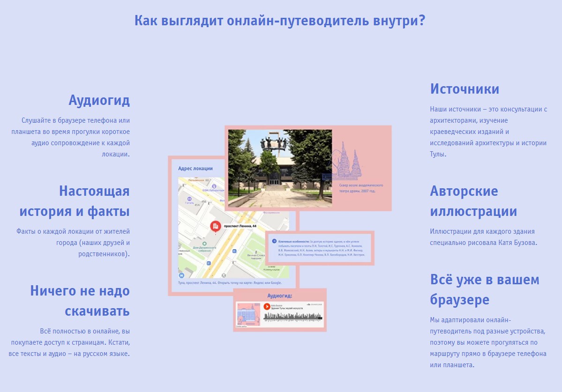This screenshot has height=392, width=562.
Task: Click the Ничего не надо скачивать heading
Action: tap(80, 301)
